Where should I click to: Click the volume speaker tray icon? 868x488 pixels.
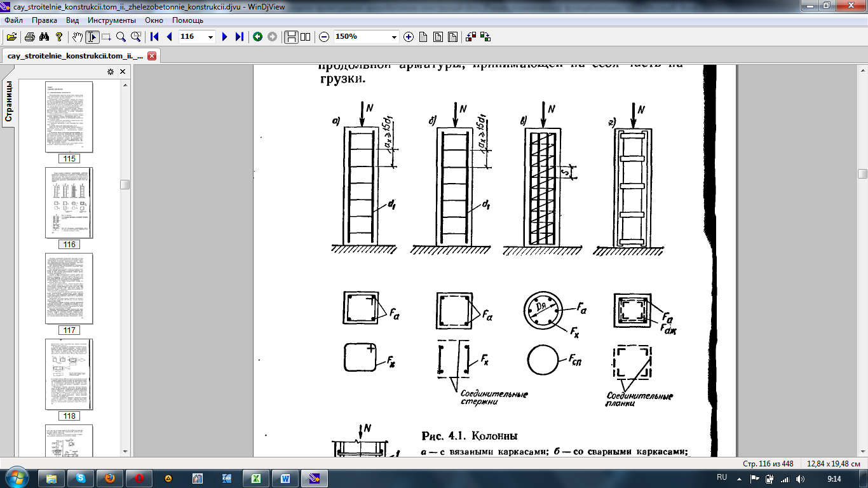pyautogui.click(x=800, y=478)
